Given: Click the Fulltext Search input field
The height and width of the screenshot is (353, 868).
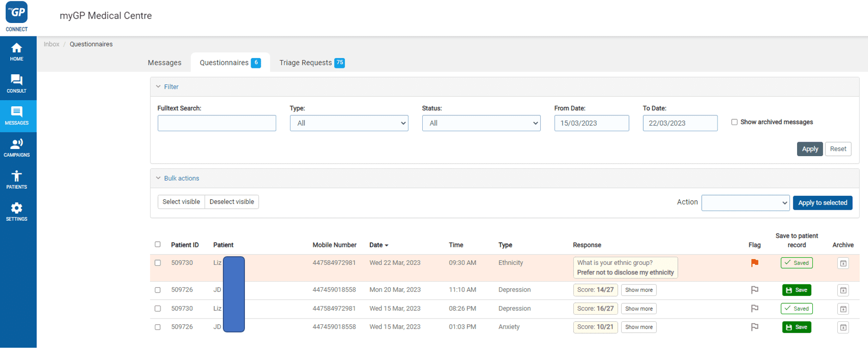Looking at the screenshot, I should (217, 123).
